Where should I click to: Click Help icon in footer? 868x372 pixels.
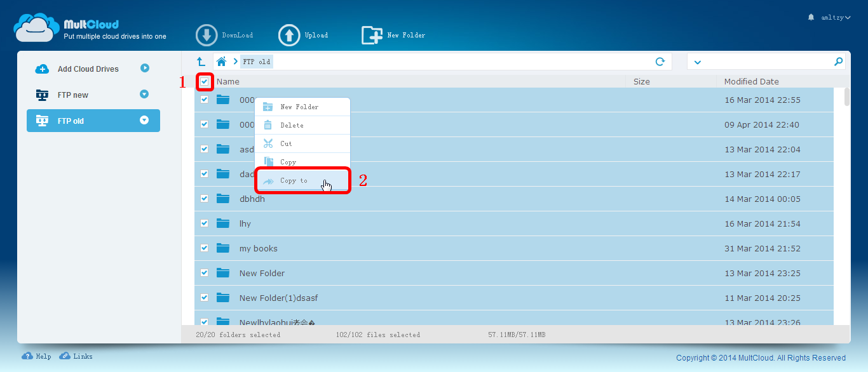[x=27, y=356]
